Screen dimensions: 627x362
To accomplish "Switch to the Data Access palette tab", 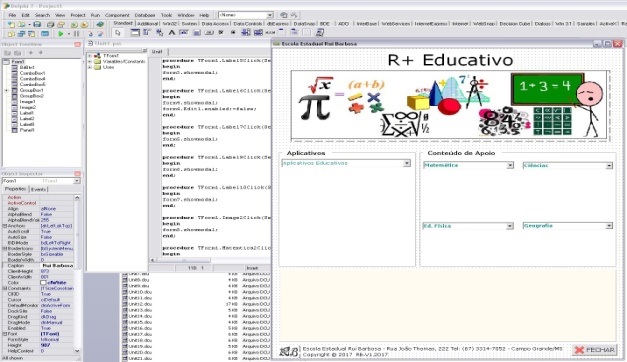I will tap(215, 24).
